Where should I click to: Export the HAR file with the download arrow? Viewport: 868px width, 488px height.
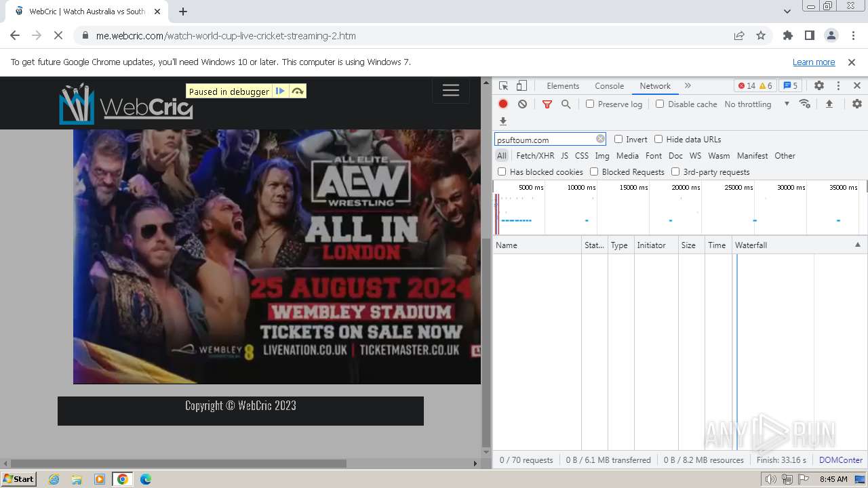pyautogui.click(x=503, y=121)
